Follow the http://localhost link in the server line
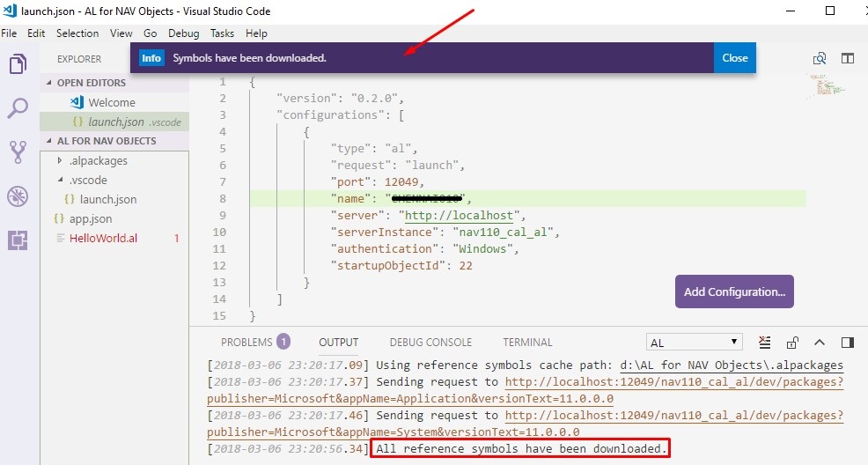Screen dimensions: 868x465 pyautogui.click(x=459, y=216)
